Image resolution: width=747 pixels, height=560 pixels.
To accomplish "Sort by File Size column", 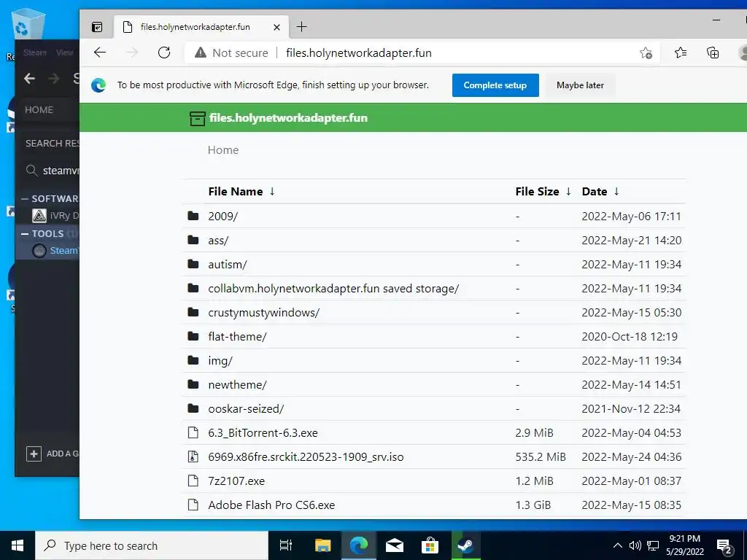I will click(543, 192).
